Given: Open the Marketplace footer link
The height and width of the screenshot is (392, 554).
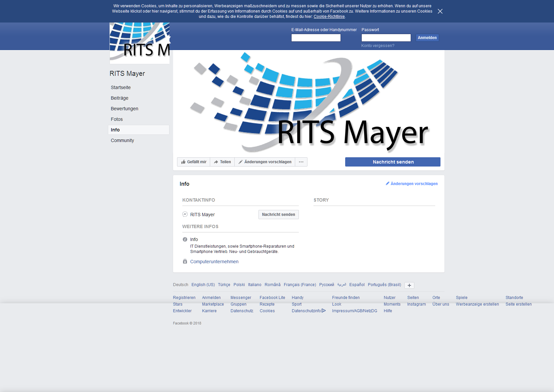Looking at the screenshot, I should pos(213,304).
